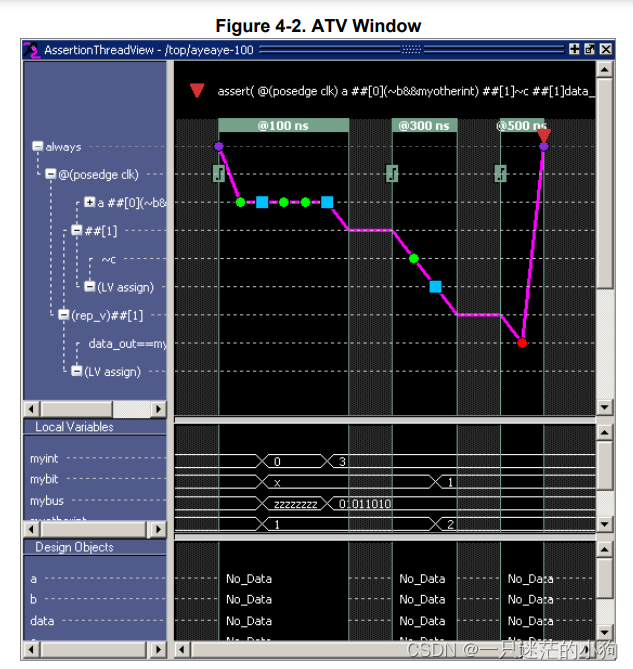Collapse the '@(posedge clk)' tree node
The height and width of the screenshot is (669, 633).
[51, 174]
